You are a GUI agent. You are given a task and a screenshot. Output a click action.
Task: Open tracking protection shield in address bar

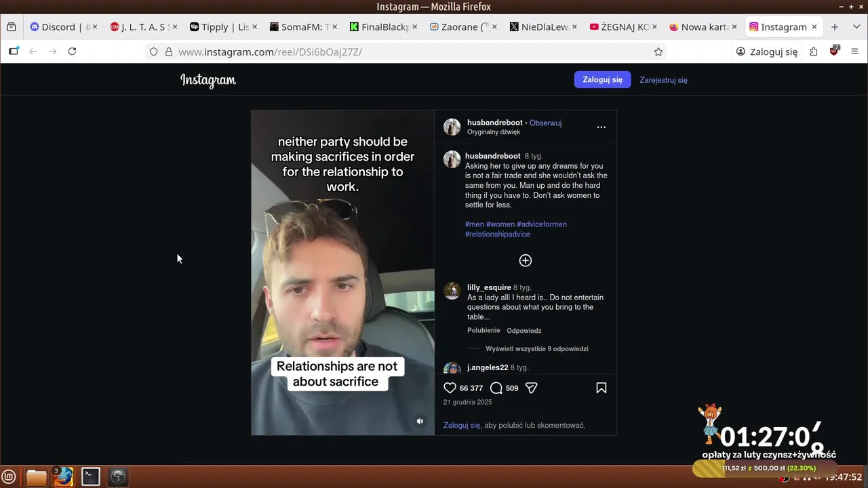pyautogui.click(x=154, y=52)
